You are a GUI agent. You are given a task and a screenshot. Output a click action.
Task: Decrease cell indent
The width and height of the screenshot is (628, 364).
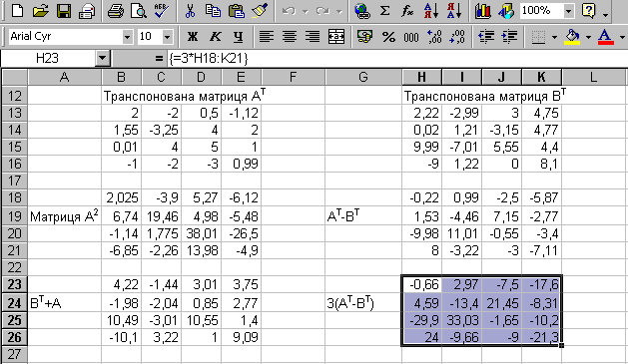(486, 37)
